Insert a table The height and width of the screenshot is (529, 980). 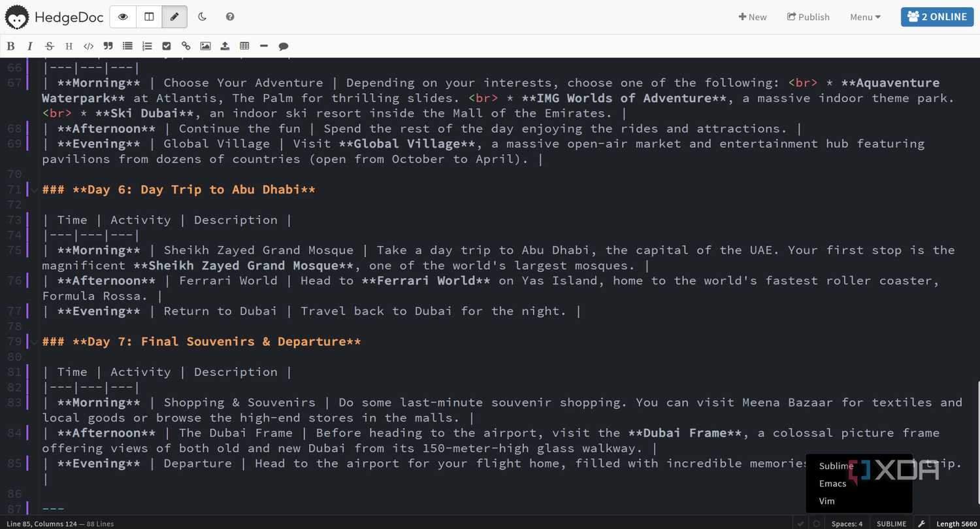(x=244, y=46)
